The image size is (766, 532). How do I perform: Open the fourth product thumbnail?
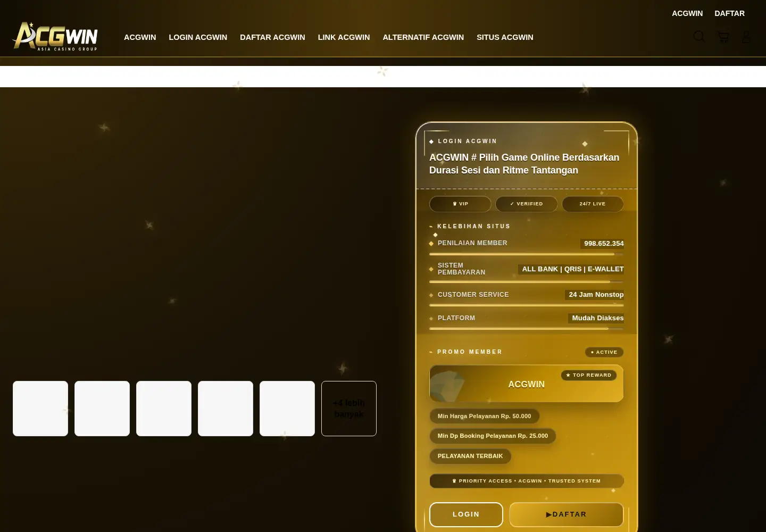pos(226,409)
